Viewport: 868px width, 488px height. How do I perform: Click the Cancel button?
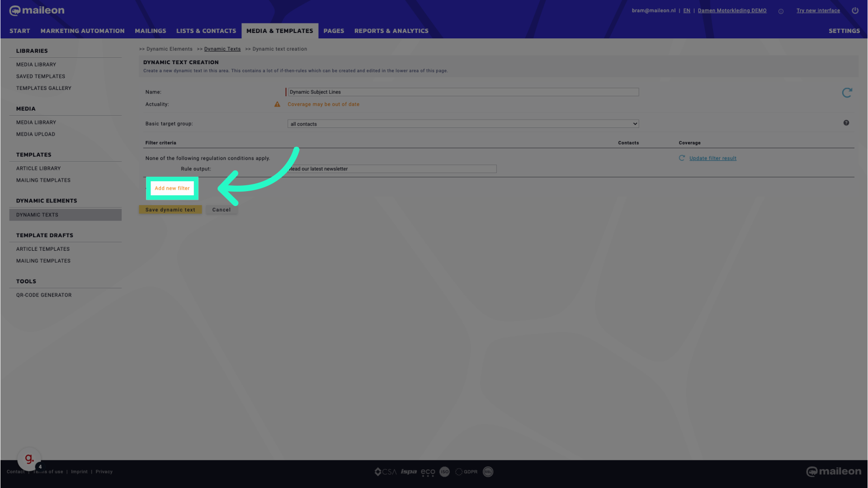click(x=222, y=210)
